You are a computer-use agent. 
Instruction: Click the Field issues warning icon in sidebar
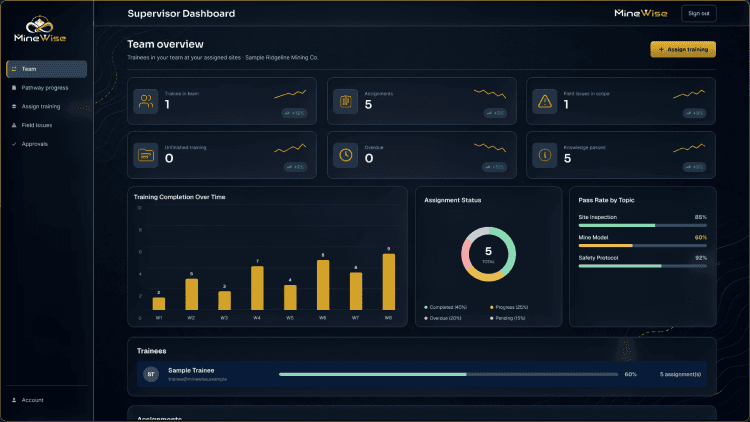click(14, 125)
